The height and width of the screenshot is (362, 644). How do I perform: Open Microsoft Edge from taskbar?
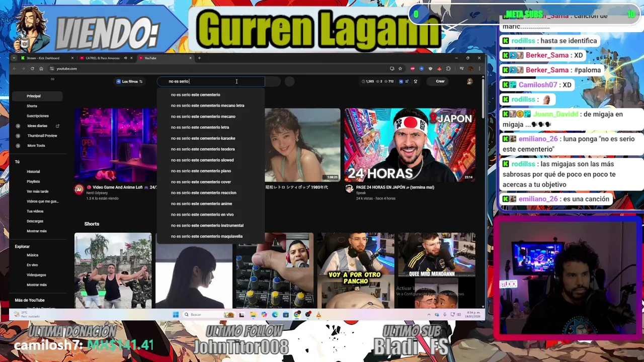275,315
